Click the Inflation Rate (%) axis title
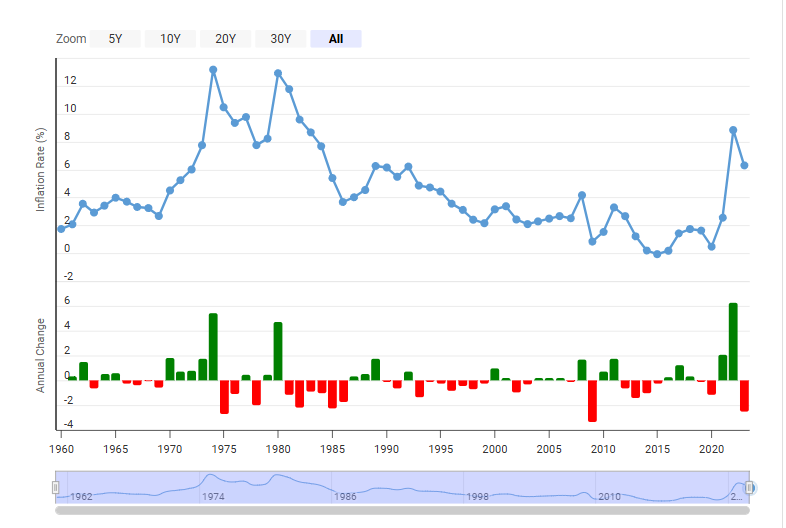The height and width of the screenshot is (528, 786). tap(40, 169)
